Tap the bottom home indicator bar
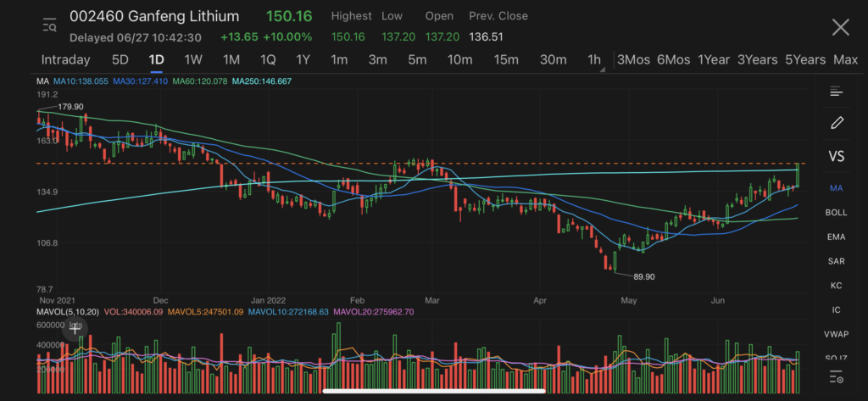 point(434,391)
